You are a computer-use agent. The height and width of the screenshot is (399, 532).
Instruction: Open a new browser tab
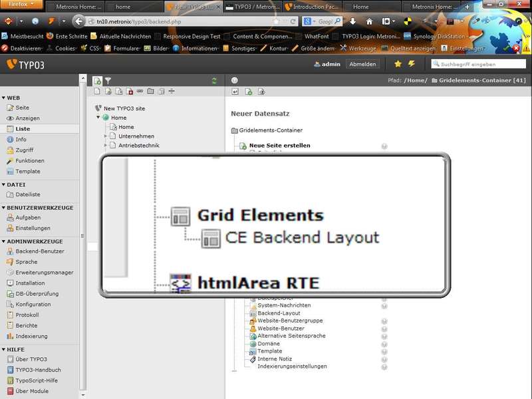[467, 7]
